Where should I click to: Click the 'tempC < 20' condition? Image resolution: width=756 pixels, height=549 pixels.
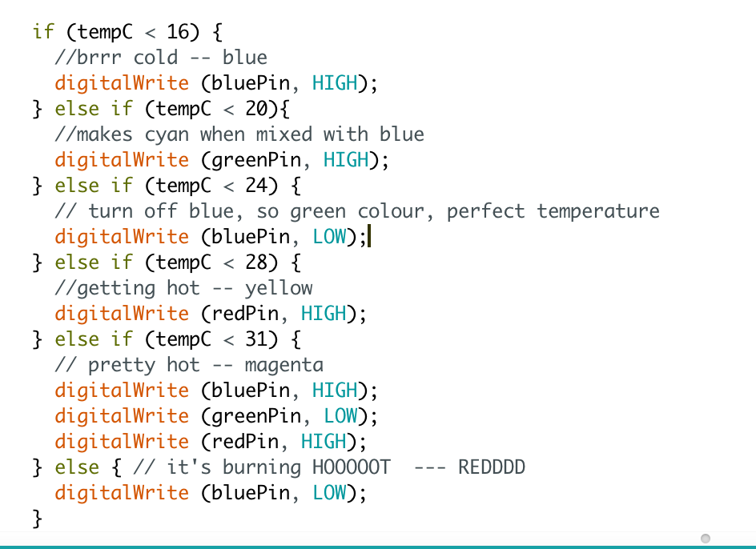click(x=211, y=109)
